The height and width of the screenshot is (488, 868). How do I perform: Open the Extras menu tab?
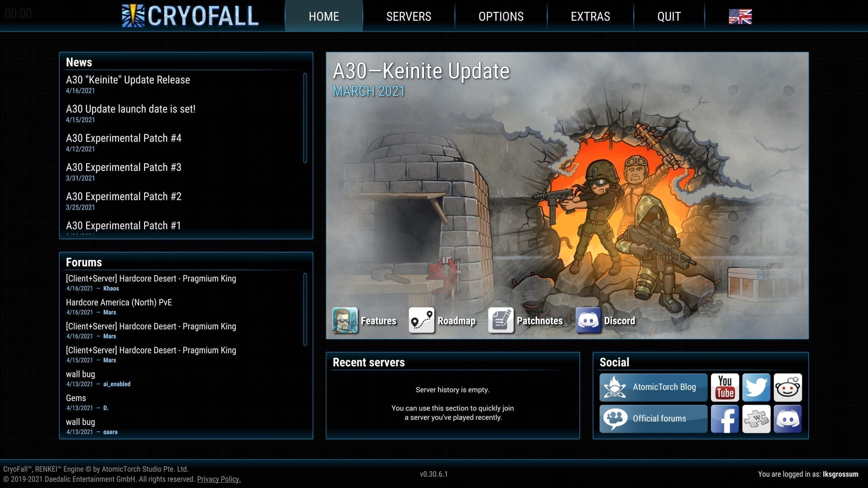pos(590,16)
